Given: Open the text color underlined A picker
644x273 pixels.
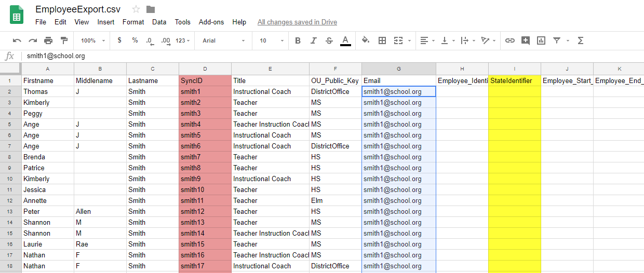Looking at the screenshot, I should click(x=345, y=40).
